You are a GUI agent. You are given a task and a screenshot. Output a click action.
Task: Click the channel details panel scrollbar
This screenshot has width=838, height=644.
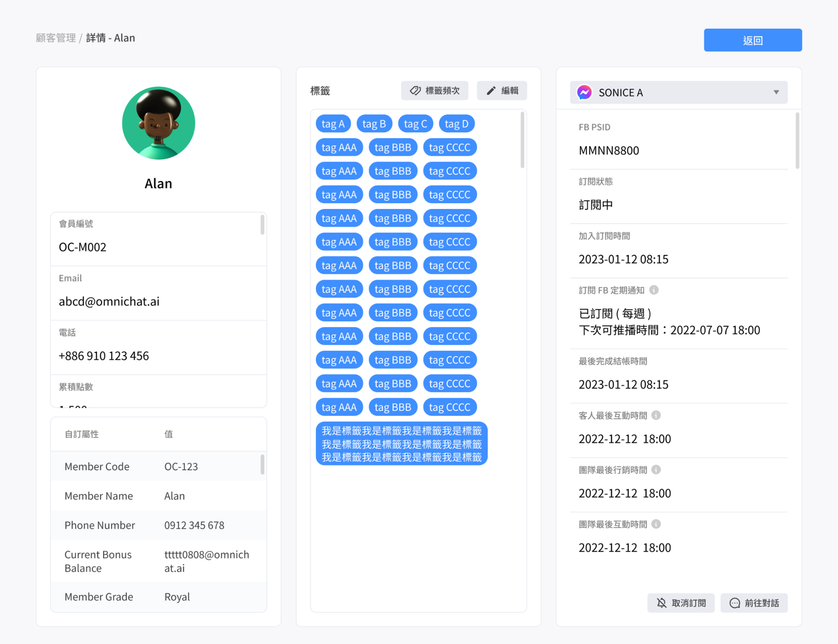pyautogui.click(x=797, y=140)
